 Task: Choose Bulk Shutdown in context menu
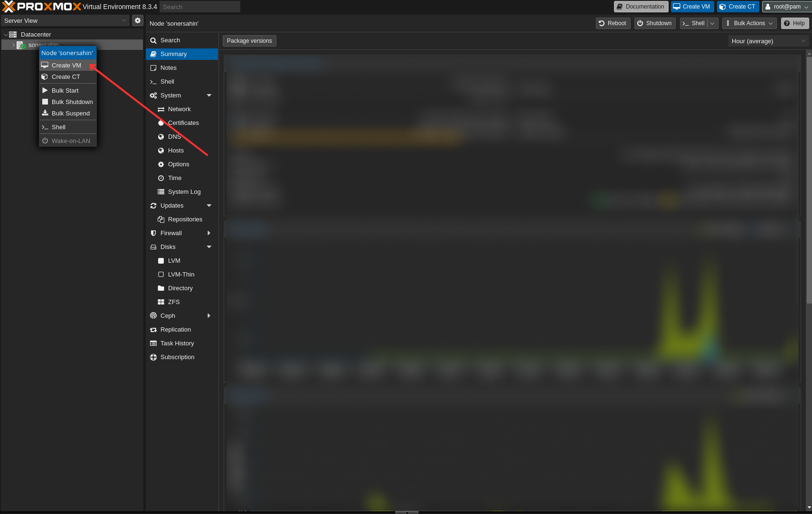click(x=68, y=102)
